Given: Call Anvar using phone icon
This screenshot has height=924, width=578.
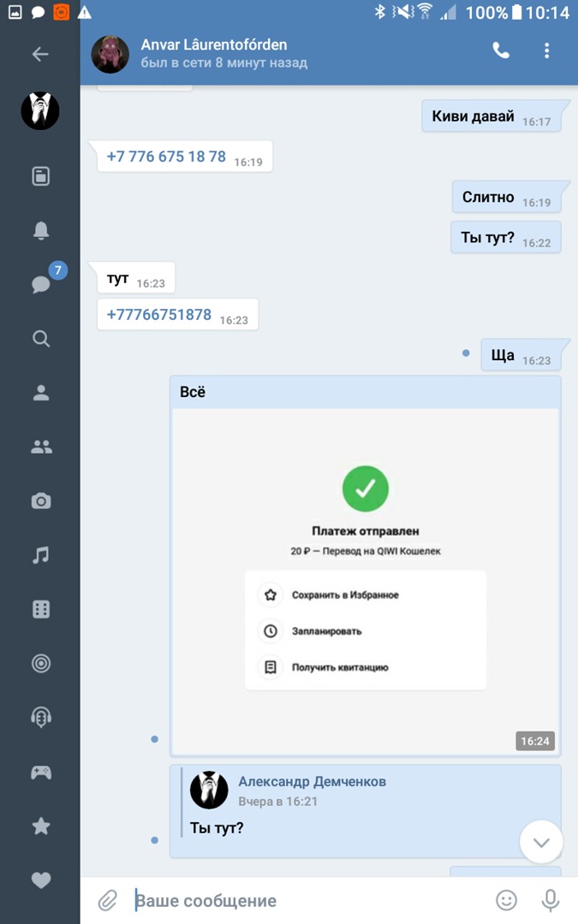Looking at the screenshot, I should 501,50.
